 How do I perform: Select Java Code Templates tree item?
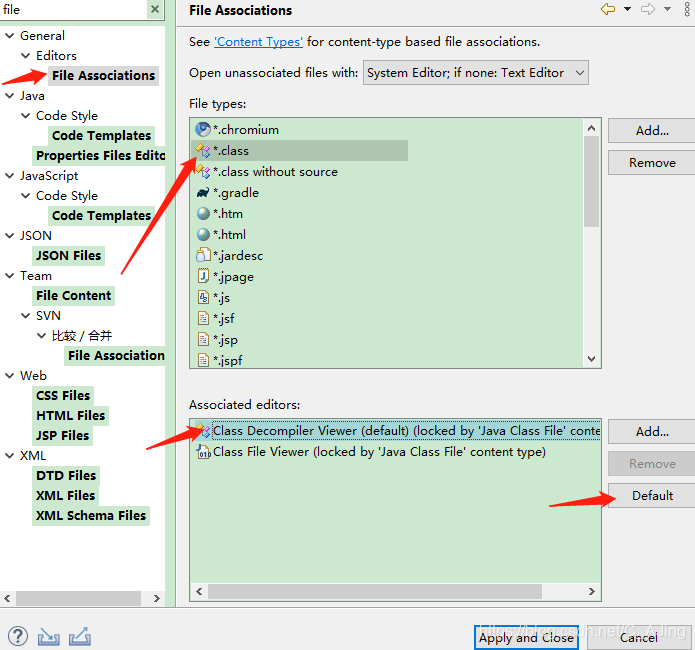click(102, 135)
